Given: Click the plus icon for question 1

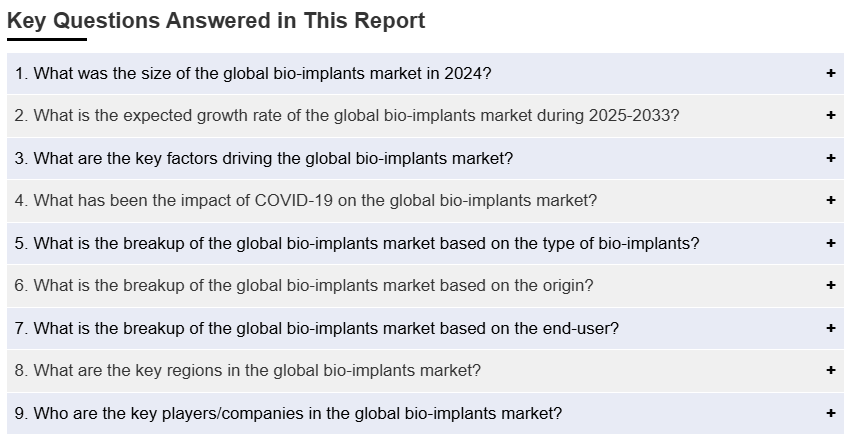Looking at the screenshot, I should tap(831, 73).
